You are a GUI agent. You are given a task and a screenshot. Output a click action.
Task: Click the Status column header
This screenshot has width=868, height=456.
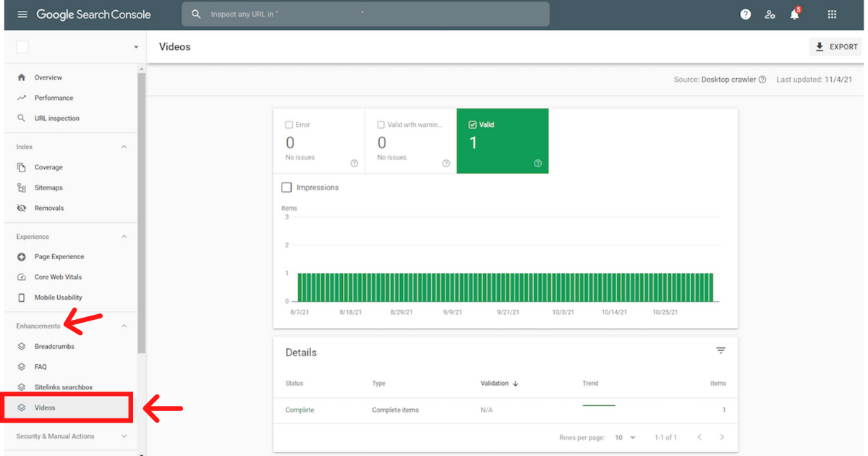(294, 384)
